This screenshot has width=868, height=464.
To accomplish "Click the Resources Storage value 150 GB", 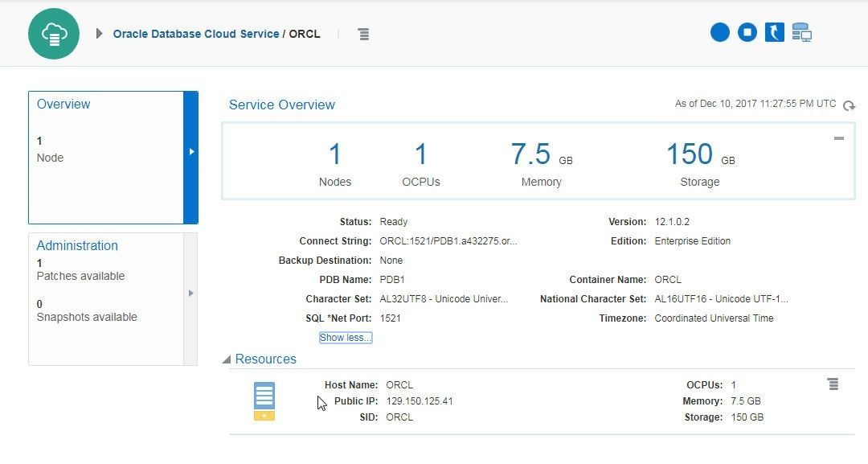I will (x=747, y=417).
